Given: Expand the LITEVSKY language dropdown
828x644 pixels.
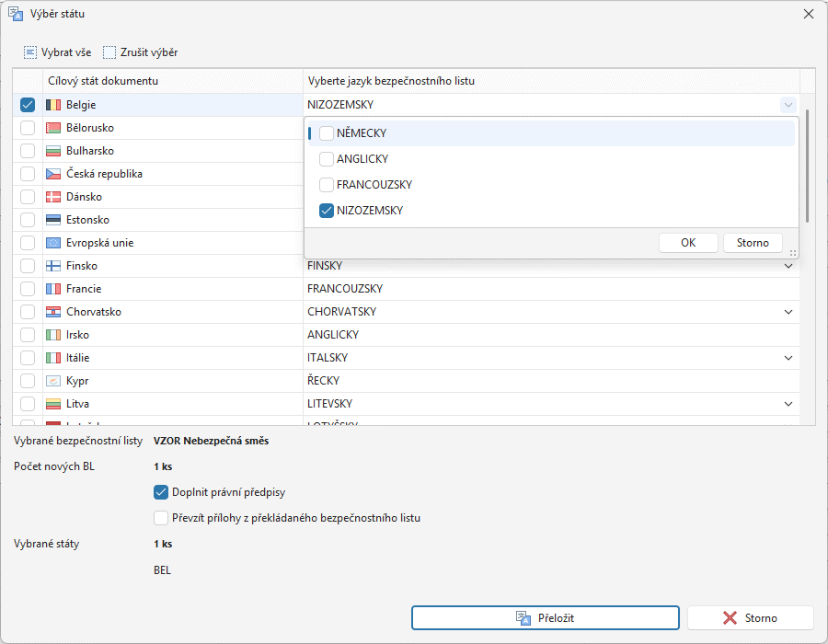Looking at the screenshot, I should (x=788, y=404).
